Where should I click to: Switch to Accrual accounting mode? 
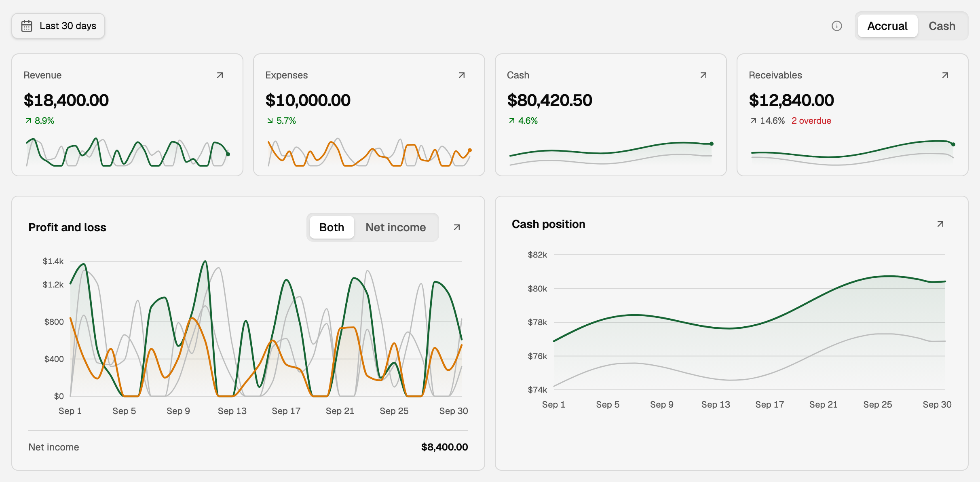click(x=887, y=26)
